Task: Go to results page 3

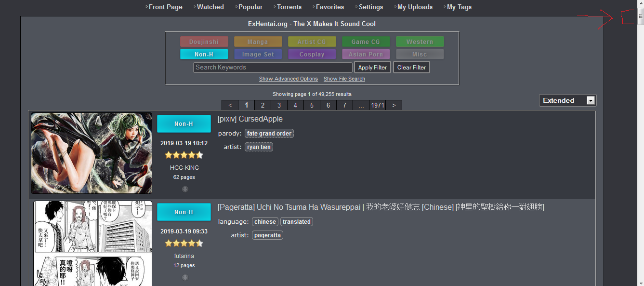Action: pos(279,105)
